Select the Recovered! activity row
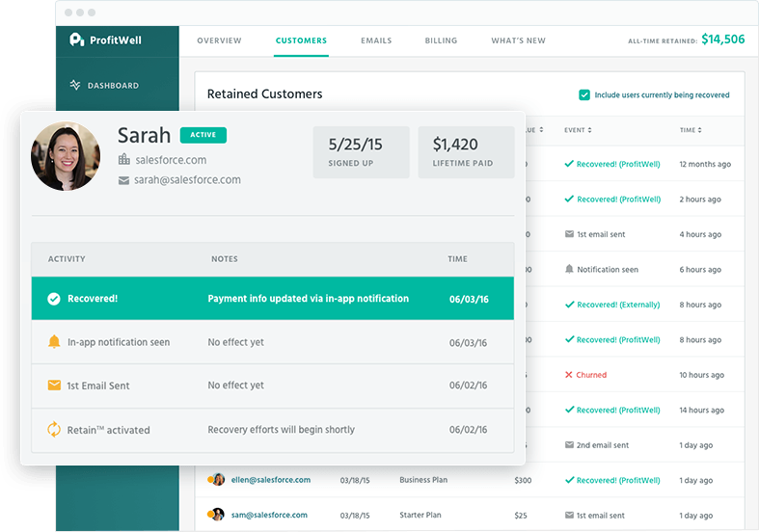The height and width of the screenshot is (532, 759). point(273,299)
